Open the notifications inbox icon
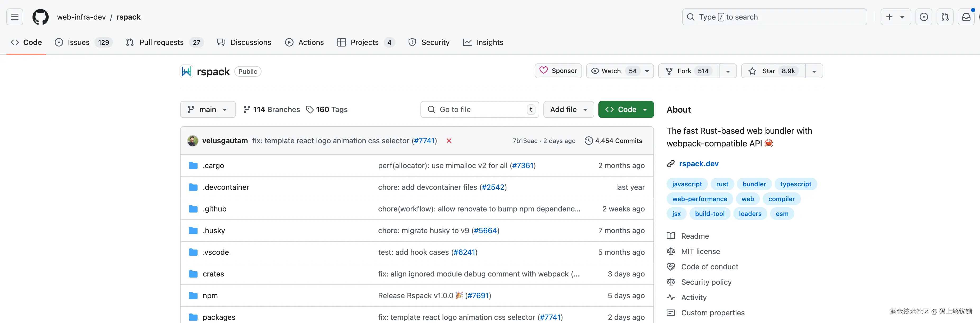 point(966,17)
